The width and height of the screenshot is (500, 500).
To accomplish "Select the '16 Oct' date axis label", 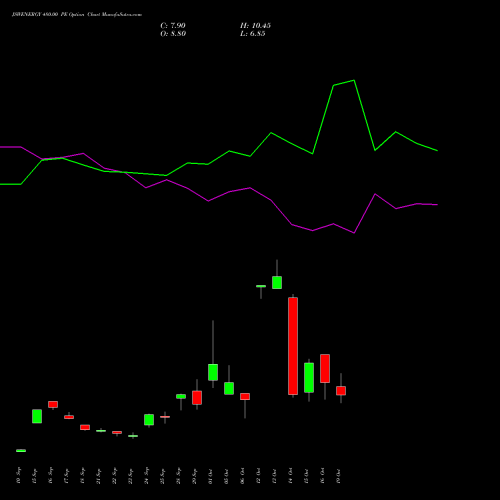I will [322, 476].
